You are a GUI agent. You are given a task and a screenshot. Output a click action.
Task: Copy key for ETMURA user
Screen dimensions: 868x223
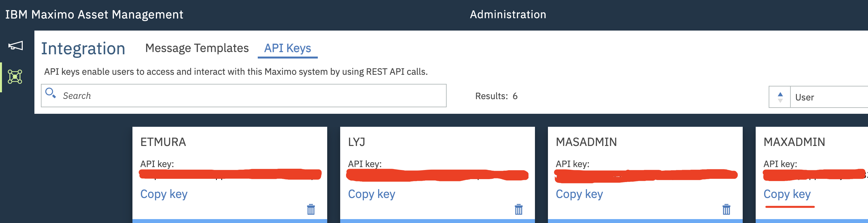point(164,194)
